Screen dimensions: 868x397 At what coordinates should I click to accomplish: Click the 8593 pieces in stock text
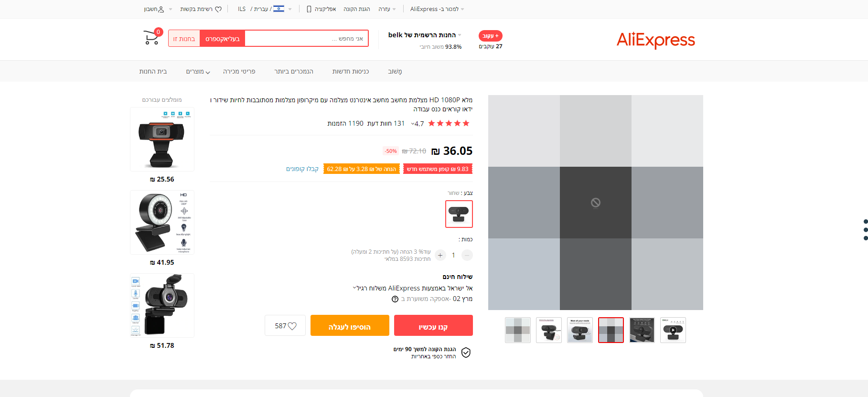407,259
